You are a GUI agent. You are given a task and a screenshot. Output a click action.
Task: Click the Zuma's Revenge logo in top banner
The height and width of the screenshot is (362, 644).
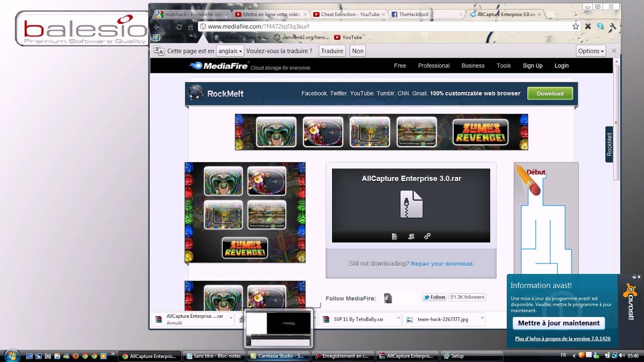pyautogui.click(x=480, y=132)
